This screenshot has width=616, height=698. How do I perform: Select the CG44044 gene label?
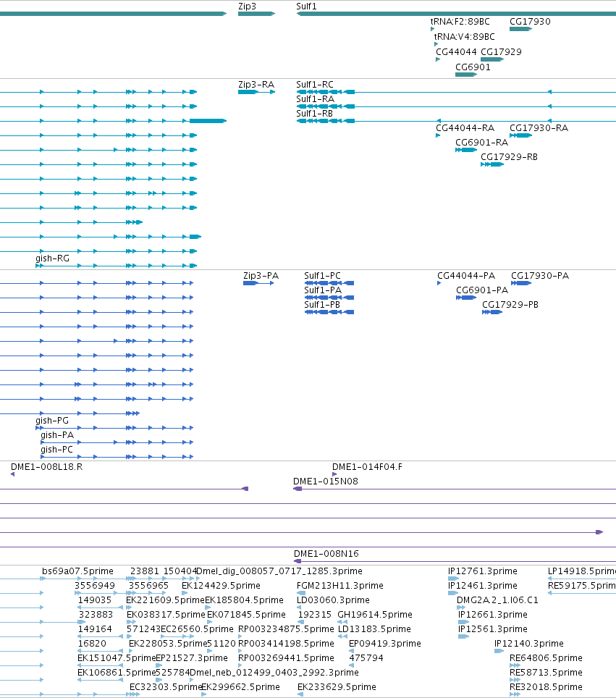click(456, 51)
